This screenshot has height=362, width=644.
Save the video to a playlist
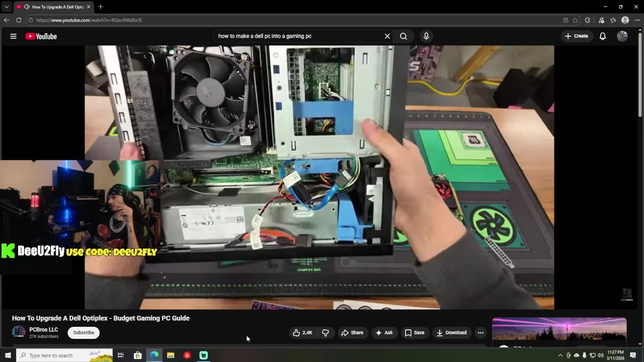(x=415, y=333)
